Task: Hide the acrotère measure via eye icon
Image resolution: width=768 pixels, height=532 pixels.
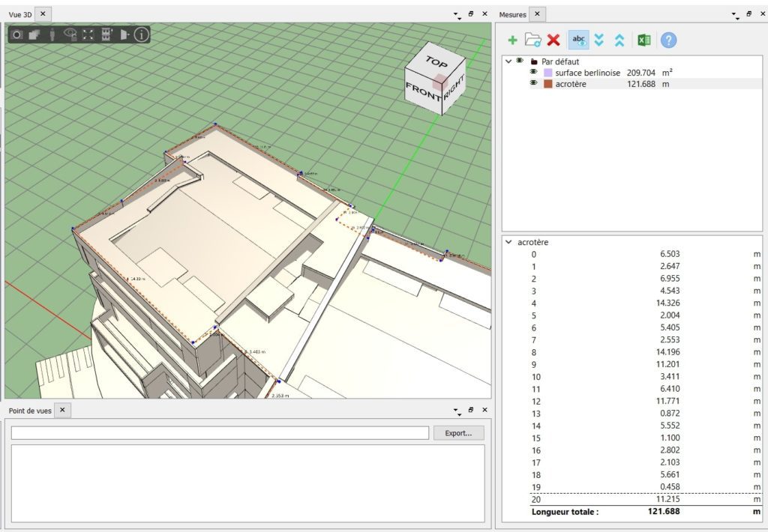Action: click(534, 83)
